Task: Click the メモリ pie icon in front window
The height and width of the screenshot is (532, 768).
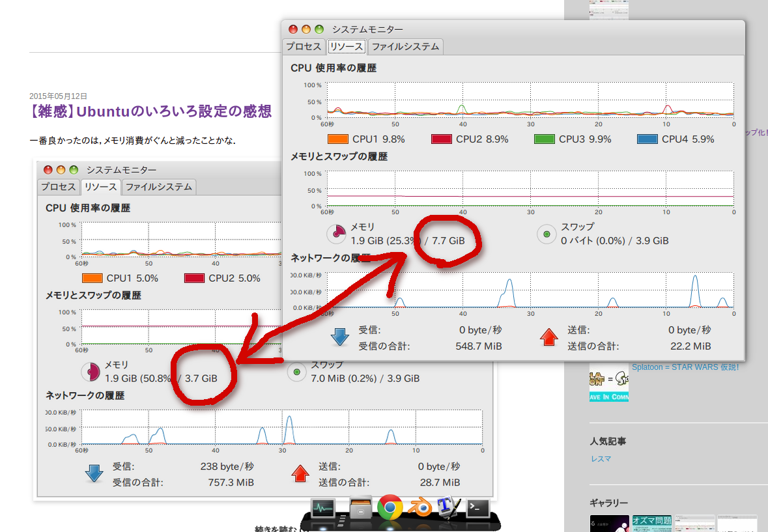Action: click(337, 234)
